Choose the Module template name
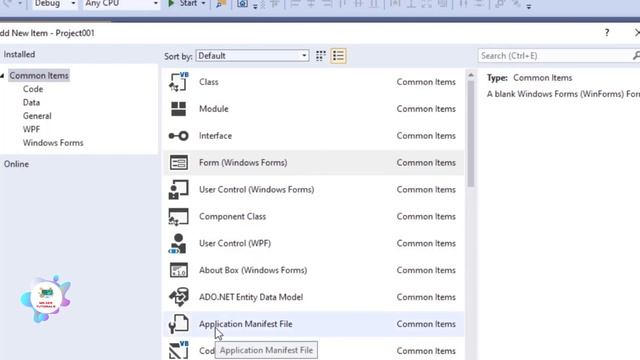The height and width of the screenshot is (360, 640). click(214, 109)
